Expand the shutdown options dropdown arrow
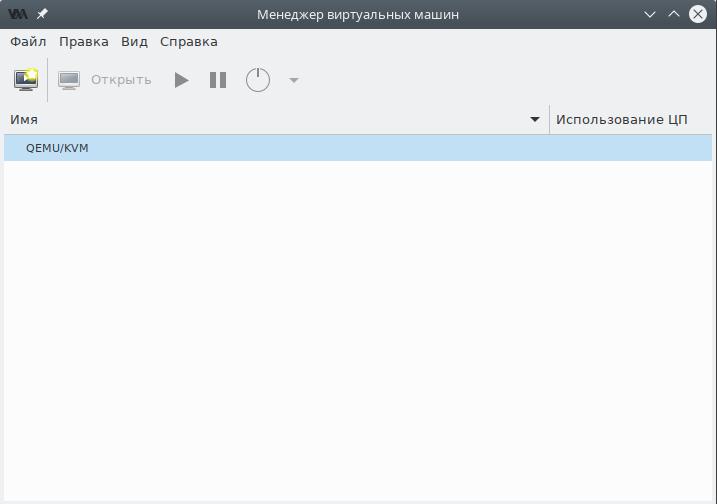Screen dimensions: 717x504 (x=294, y=80)
